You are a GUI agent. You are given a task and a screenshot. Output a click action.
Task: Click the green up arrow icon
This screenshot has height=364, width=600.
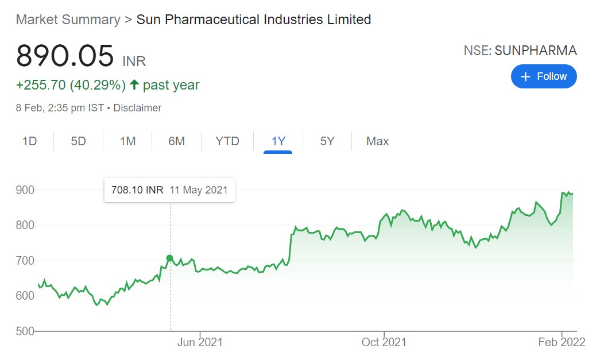coord(134,85)
